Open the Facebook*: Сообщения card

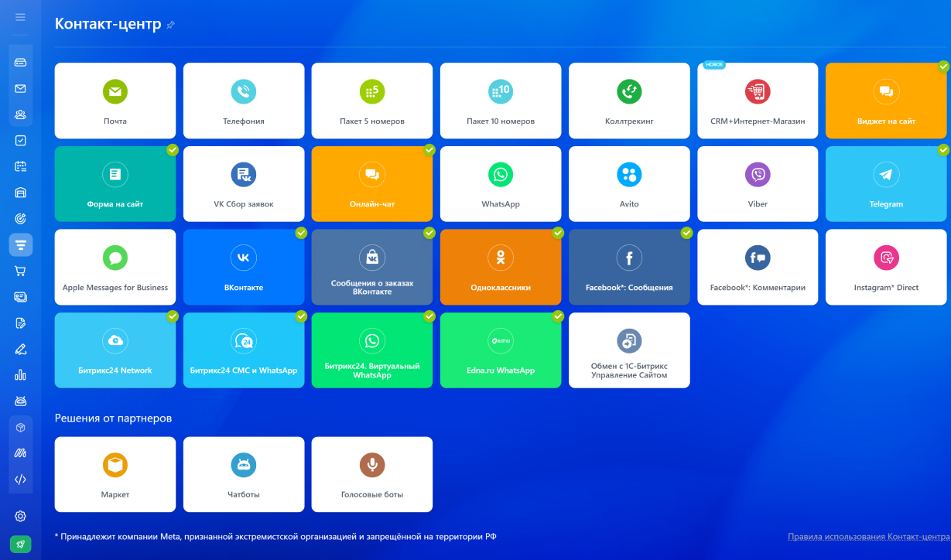(x=629, y=267)
